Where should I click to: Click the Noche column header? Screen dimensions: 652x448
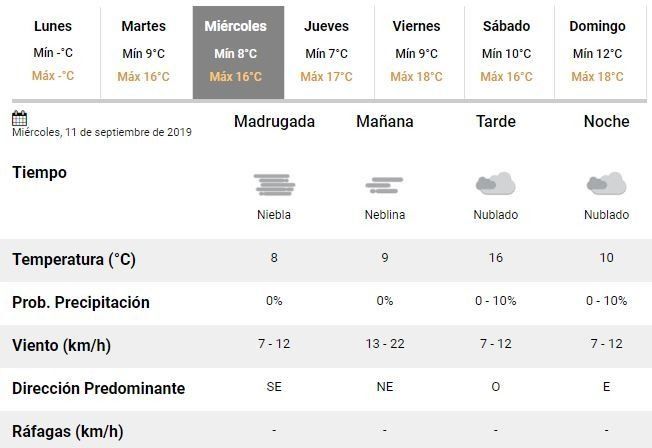pyautogui.click(x=606, y=122)
